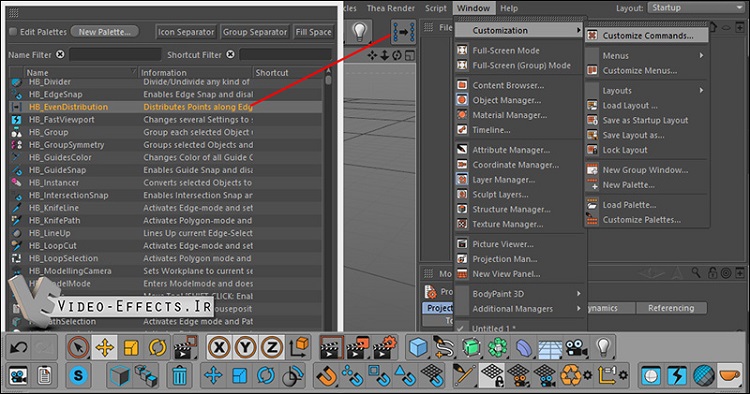Click the Name Filter input field
Viewport: 750px width, 394px height.
coord(115,55)
